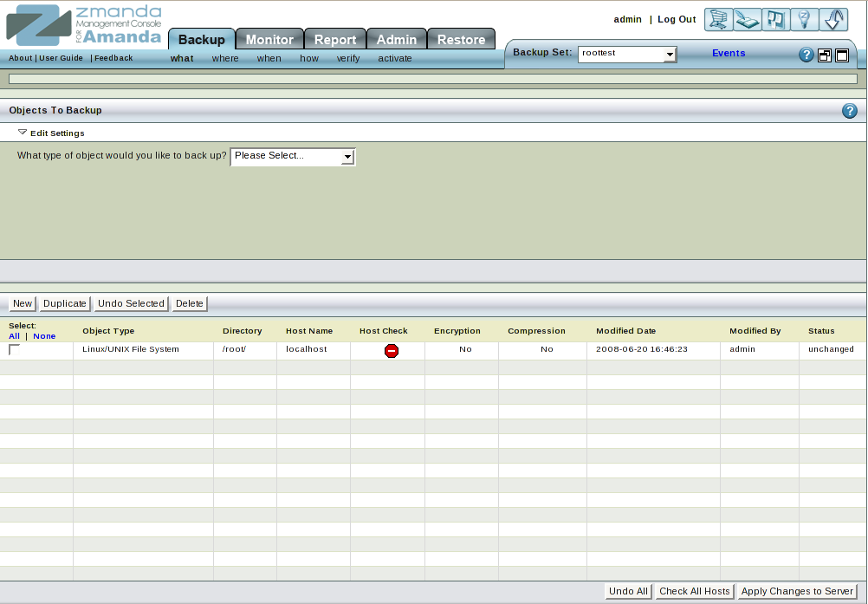Viewport: 868px width, 604px height.
Task: Click the Host Check column header
Action: click(384, 331)
